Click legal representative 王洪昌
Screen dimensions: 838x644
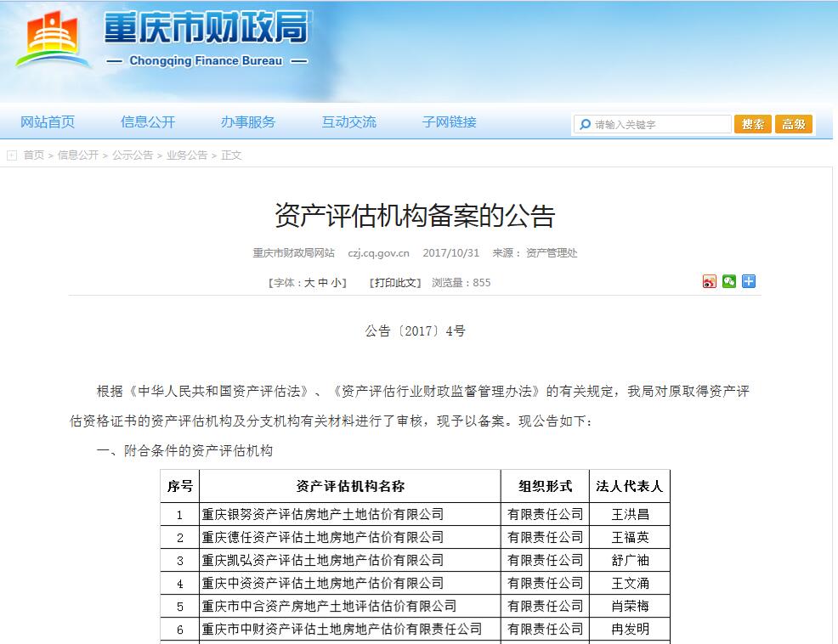[x=630, y=515]
